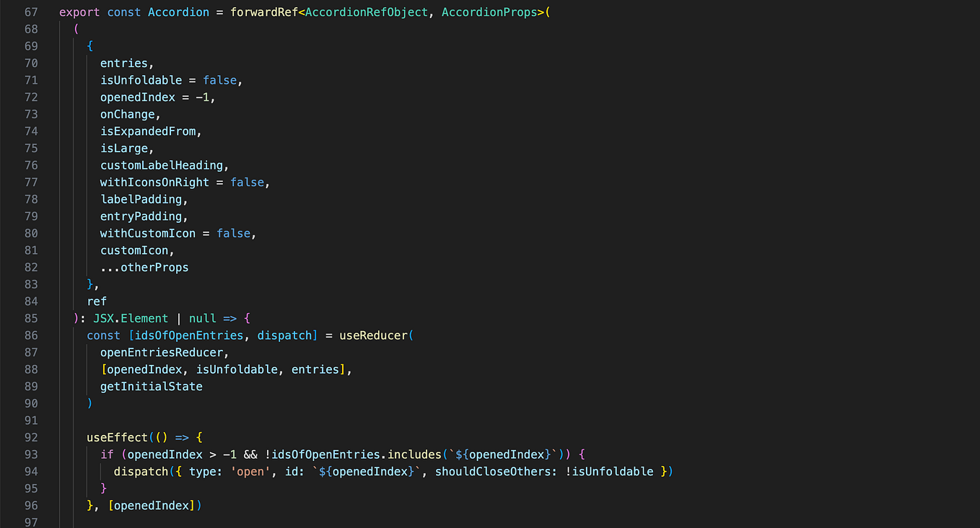Screen dimensions: 980x528
Task: Click the onChange prop name
Action: [x=127, y=114]
